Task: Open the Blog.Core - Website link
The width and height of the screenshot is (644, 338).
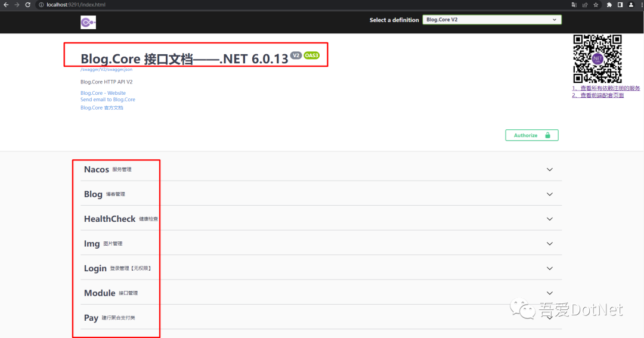Action: 103,93
